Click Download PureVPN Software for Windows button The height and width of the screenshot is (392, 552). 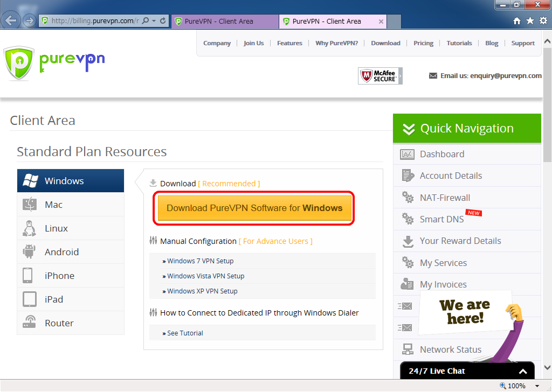click(x=254, y=208)
